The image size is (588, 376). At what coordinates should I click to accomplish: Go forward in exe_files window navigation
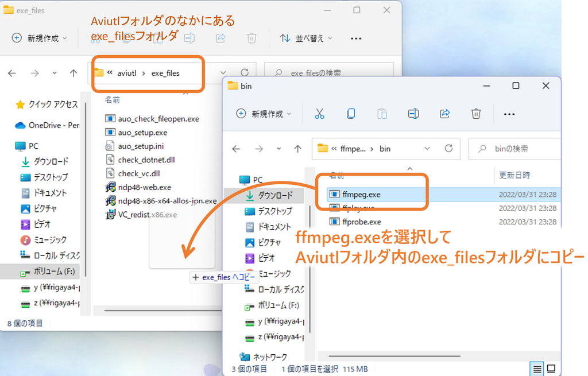coord(35,73)
